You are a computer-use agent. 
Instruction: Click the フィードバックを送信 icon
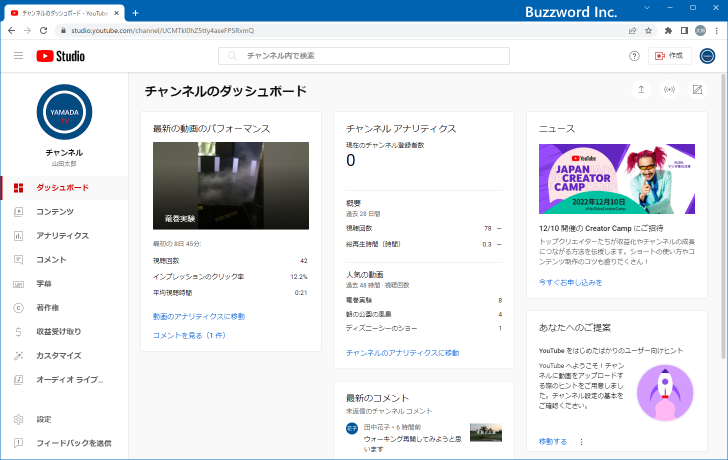click(19, 443)
